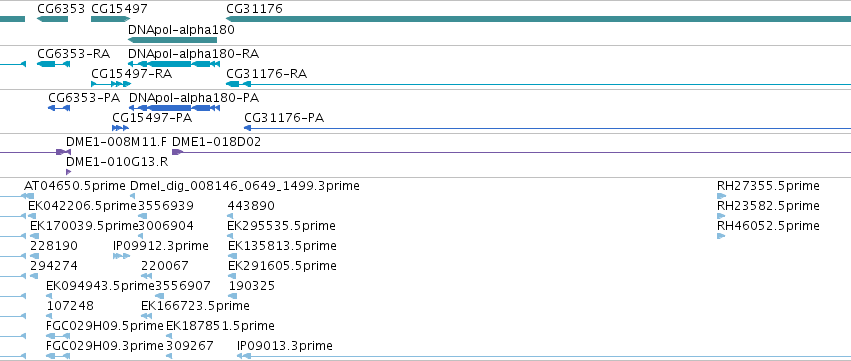Select the RH46052.5prime EST arrow
Viewport: 851px width, 361px height.
(x=721, y=236)
